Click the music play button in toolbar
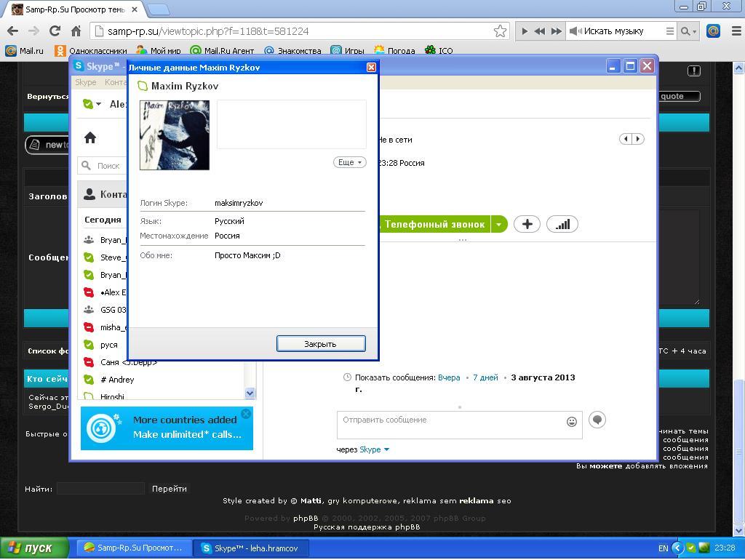Screen dimensions: 745x560 coord(525,31)
